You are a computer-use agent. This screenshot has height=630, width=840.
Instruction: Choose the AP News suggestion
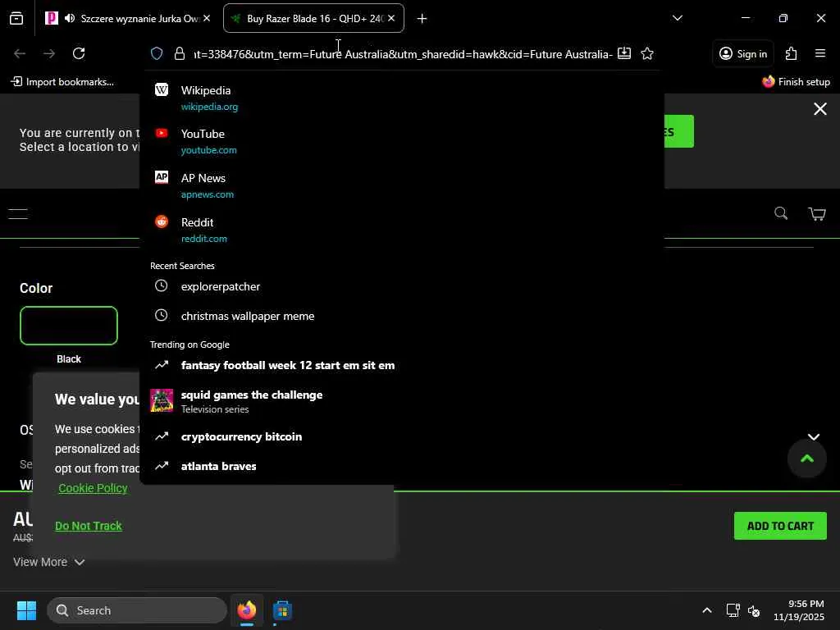tap(402, 186)
